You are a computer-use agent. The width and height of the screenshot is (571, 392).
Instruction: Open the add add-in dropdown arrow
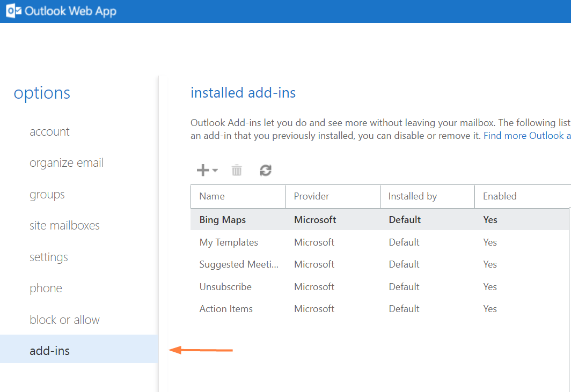215,170
